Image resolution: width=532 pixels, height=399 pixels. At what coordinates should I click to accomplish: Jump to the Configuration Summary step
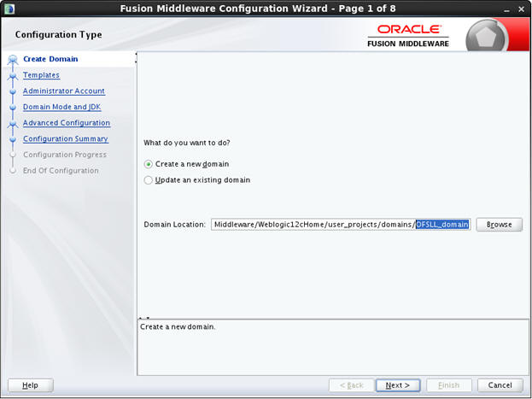(66, 139)
